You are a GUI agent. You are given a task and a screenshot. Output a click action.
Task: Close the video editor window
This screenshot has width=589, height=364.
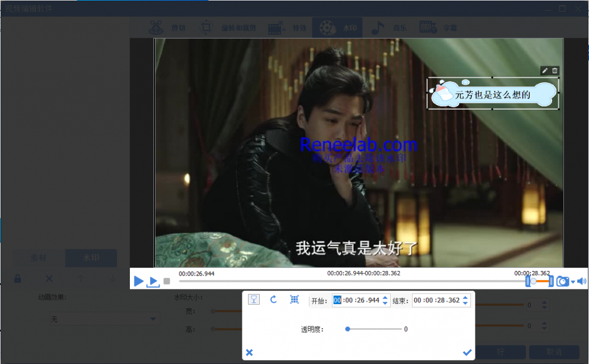(578, 8)
